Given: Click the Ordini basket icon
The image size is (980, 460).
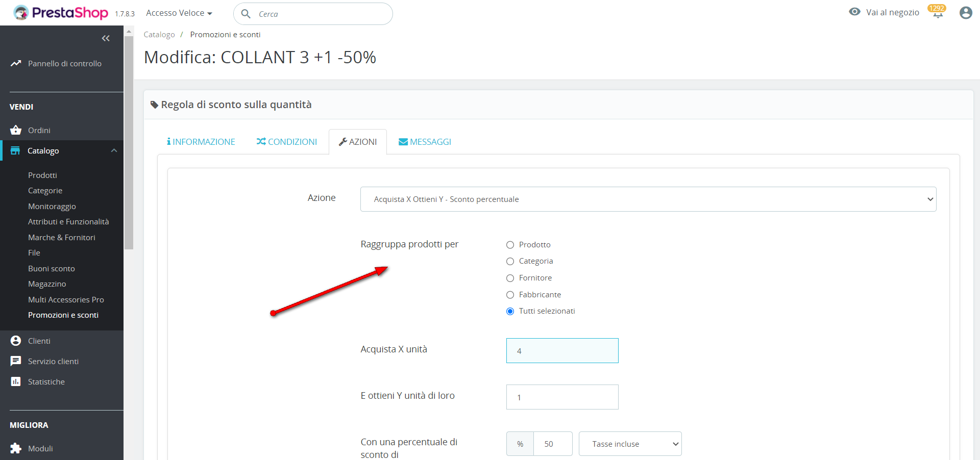Looking at the screenshot, I should pos(16,130).
